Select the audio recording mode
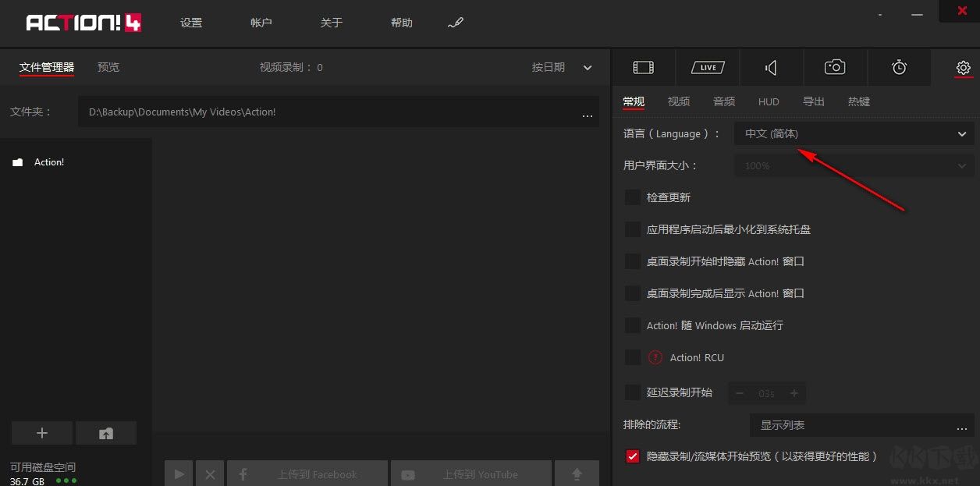The image size is (980, 486). pos(771,67)
